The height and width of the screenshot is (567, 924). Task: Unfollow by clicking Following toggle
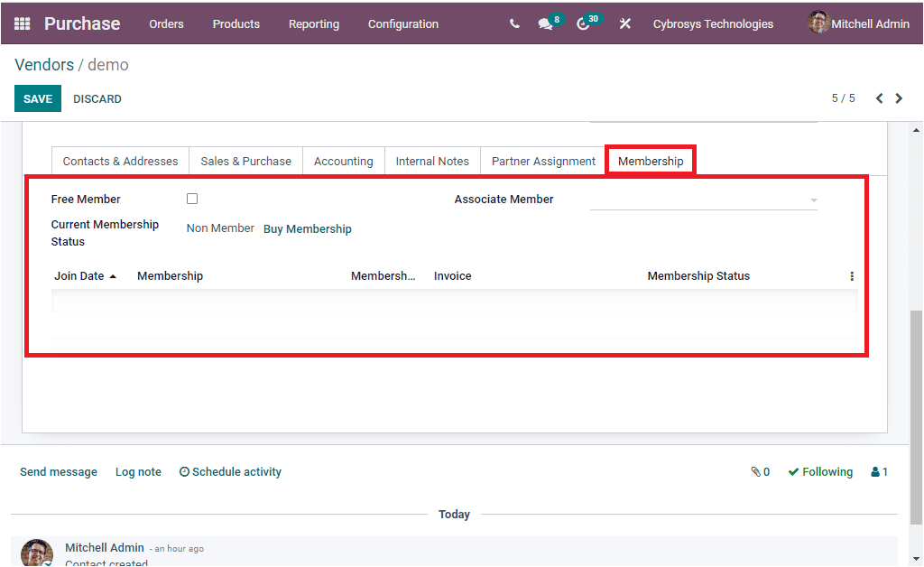coord(820,471)
